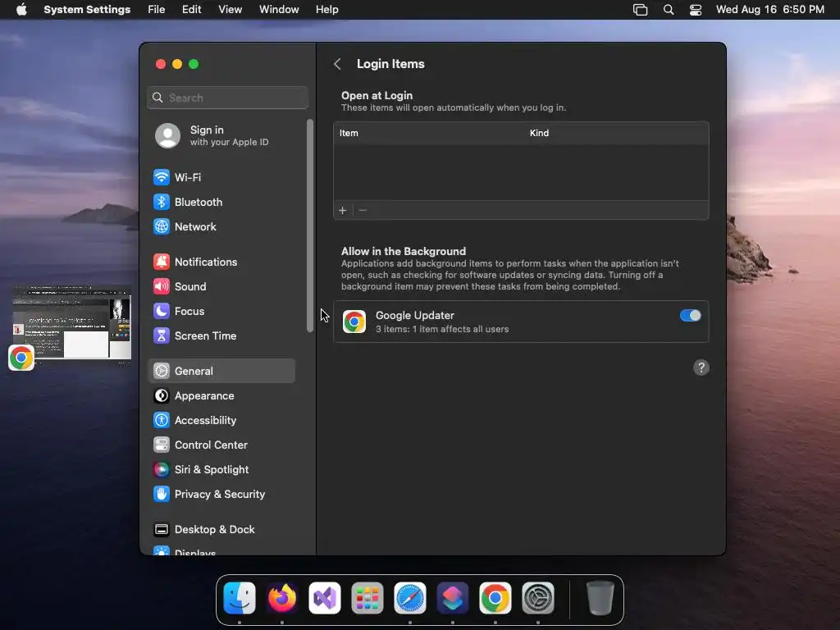The height and width of the screenshot is (630, 840).
Task: Add a login item with plus button
Action: [x=343, y=211]
